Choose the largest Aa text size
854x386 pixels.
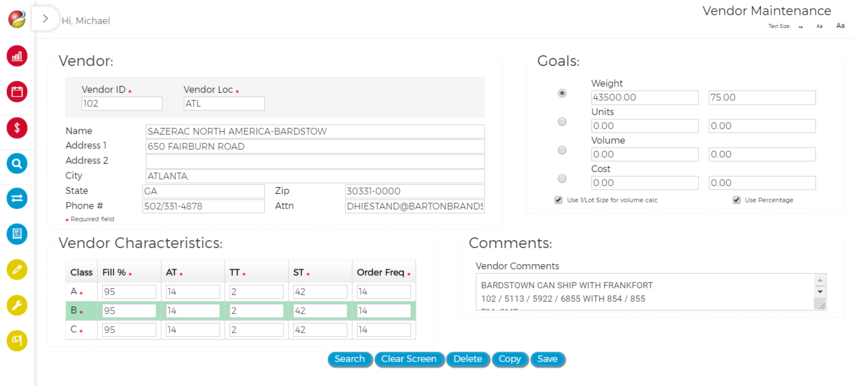coord(840,26)
